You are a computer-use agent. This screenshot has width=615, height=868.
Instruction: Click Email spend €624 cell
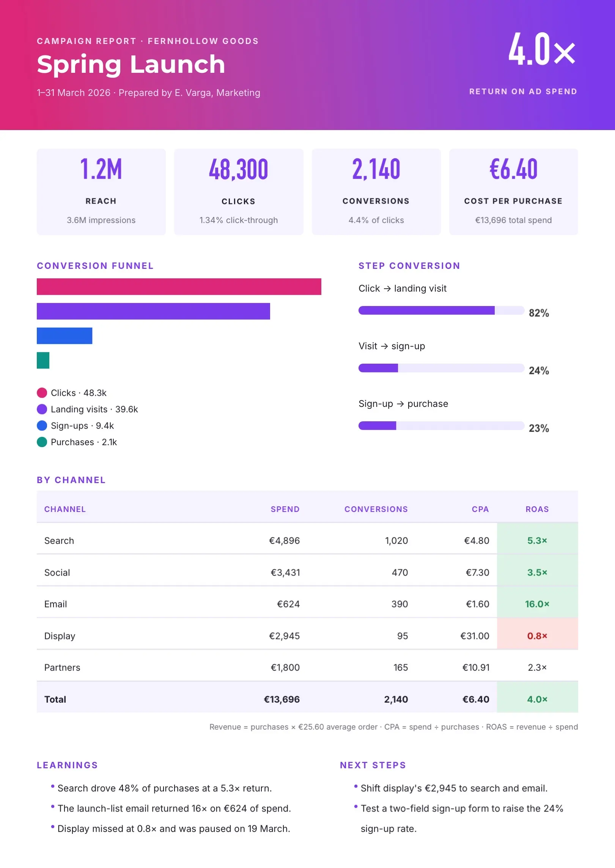[x=288, y=604]
